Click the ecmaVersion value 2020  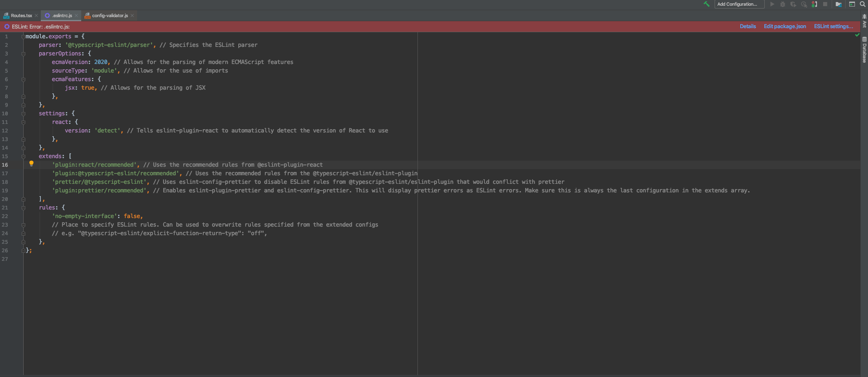pos(101,62)
